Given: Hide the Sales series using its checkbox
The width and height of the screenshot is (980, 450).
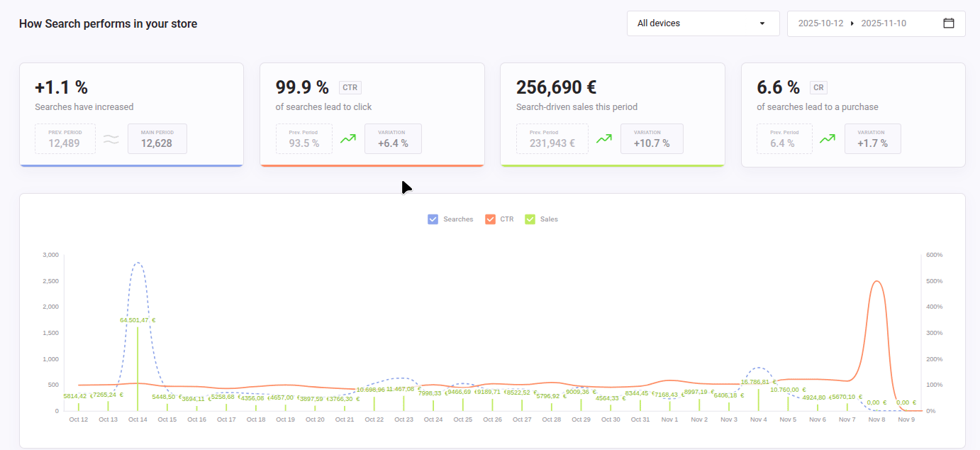Looking at the screenshot, I should click(530, 219).
